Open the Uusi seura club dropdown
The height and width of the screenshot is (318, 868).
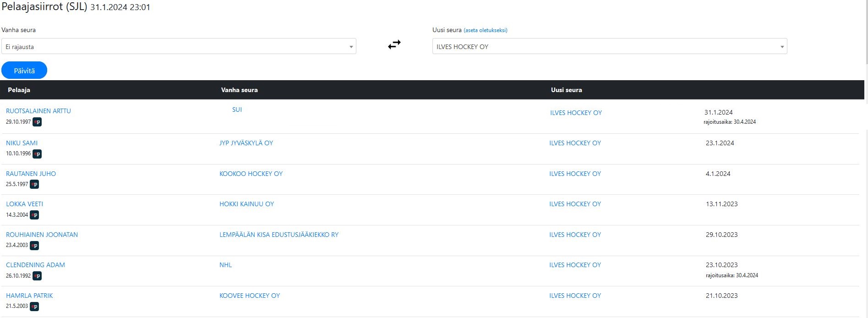(609, 46)
